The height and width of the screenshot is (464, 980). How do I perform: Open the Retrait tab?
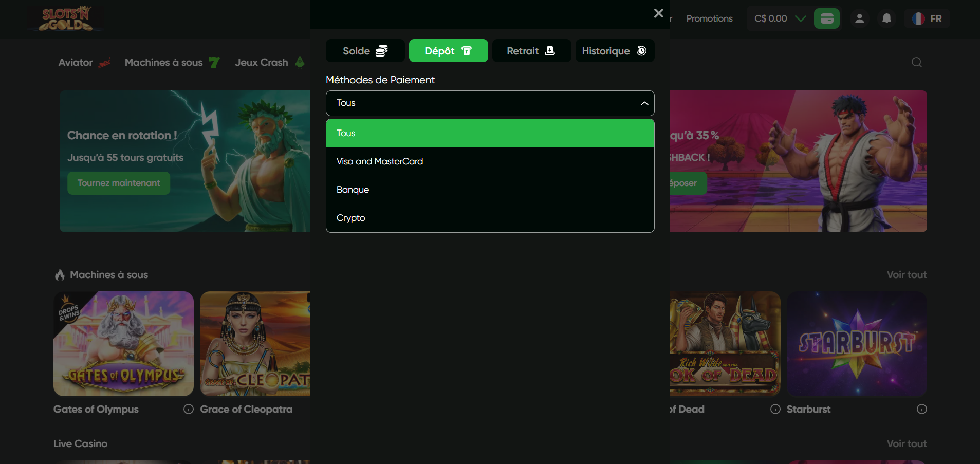pyautogui.click(x=531, y=51)
